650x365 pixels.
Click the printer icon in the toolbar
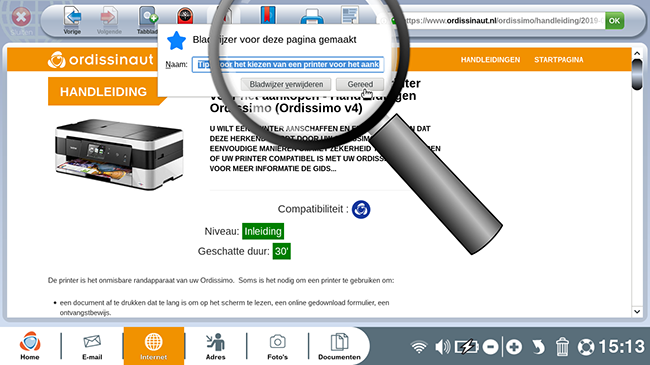pos(312,17)
